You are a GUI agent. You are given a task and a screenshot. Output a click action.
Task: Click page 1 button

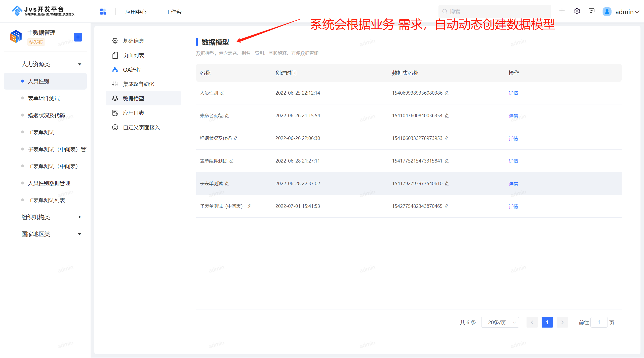point(547,322)
